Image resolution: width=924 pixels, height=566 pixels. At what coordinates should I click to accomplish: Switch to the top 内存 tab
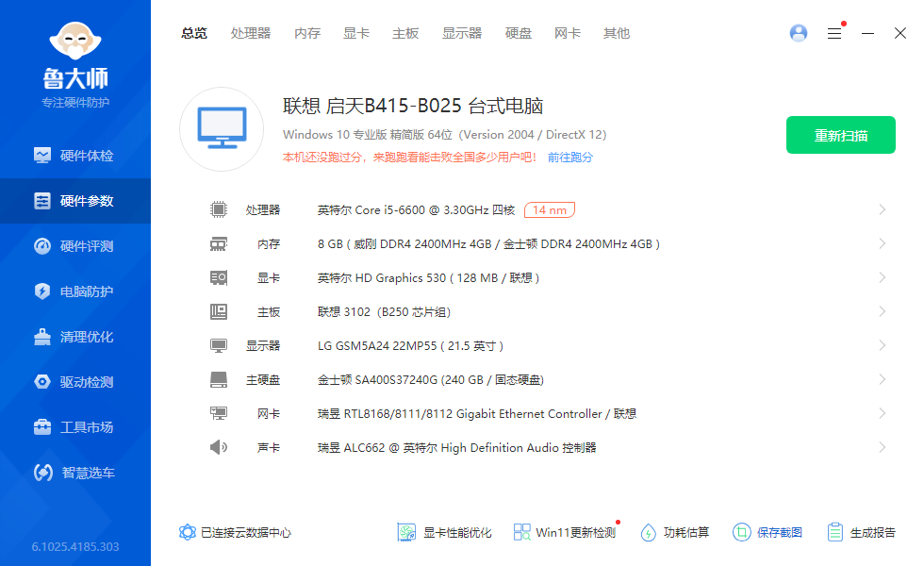pos(307,34)
